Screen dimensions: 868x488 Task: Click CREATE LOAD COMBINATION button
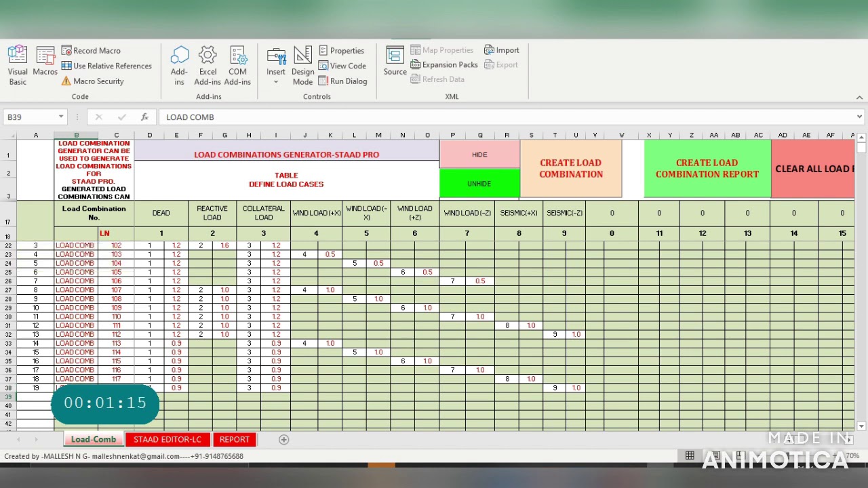tap(571, 169)
